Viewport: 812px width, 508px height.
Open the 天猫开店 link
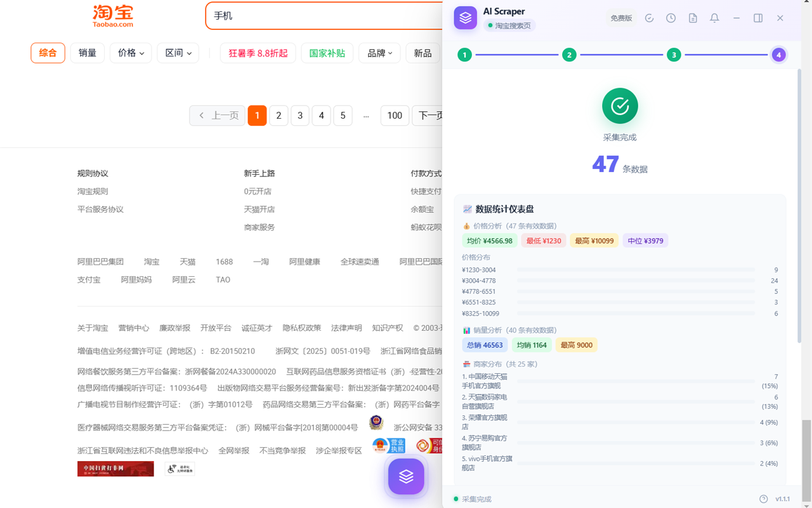[259, 209]
